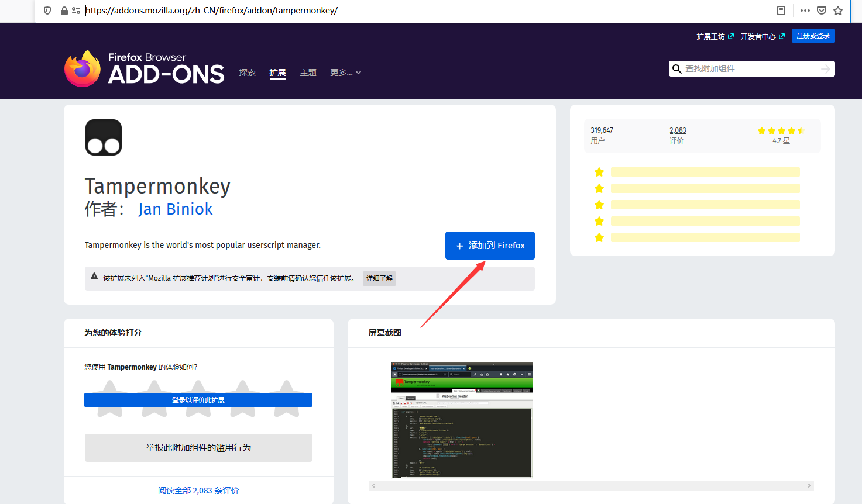Open 阅读全部 2,083 条评价 link
The height and width of the screenshot is (504, 862).
tap(198, 491)
